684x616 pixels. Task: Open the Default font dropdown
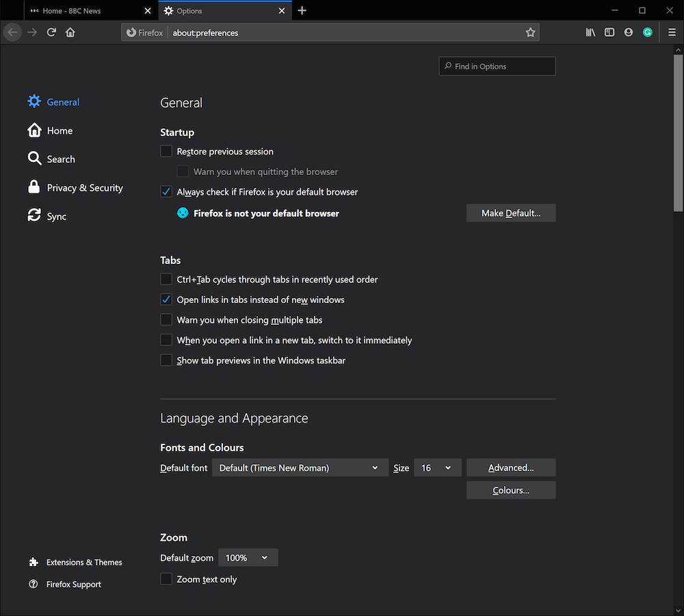[300, 468]
